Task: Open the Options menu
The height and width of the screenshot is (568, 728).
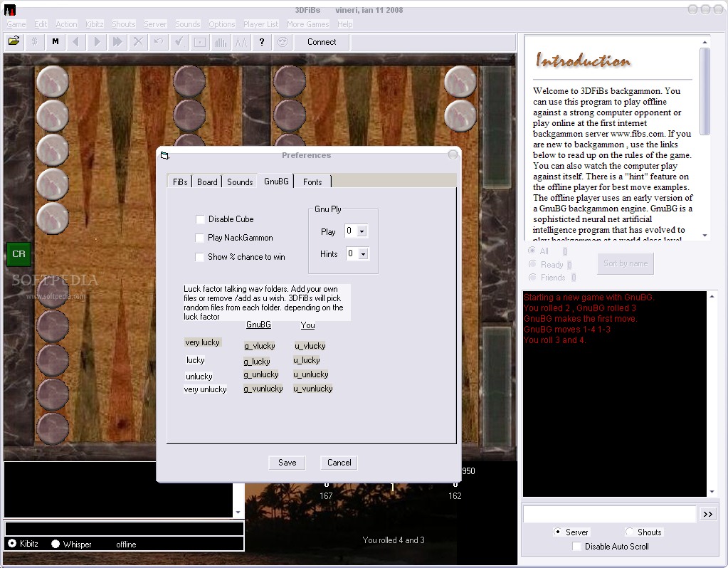Action: click(221, 24)
